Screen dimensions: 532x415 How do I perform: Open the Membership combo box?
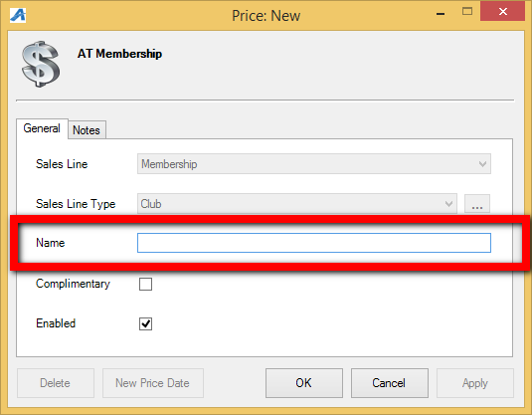click(314, 164)
